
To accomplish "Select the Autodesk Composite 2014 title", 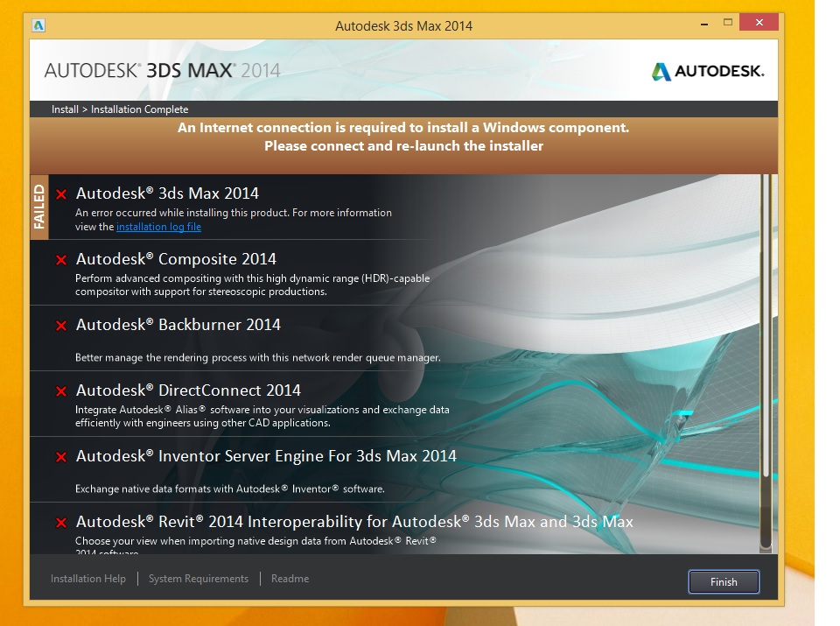I will pos(176,259).
